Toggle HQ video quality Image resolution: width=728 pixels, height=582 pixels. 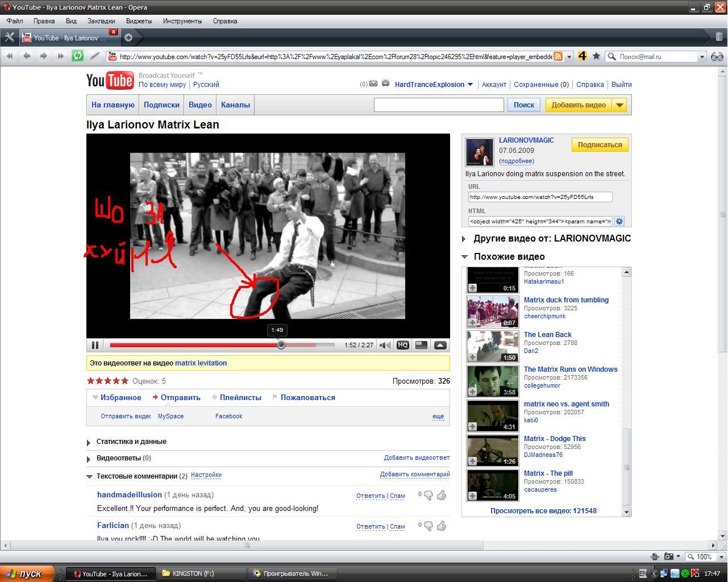point(403,345)
